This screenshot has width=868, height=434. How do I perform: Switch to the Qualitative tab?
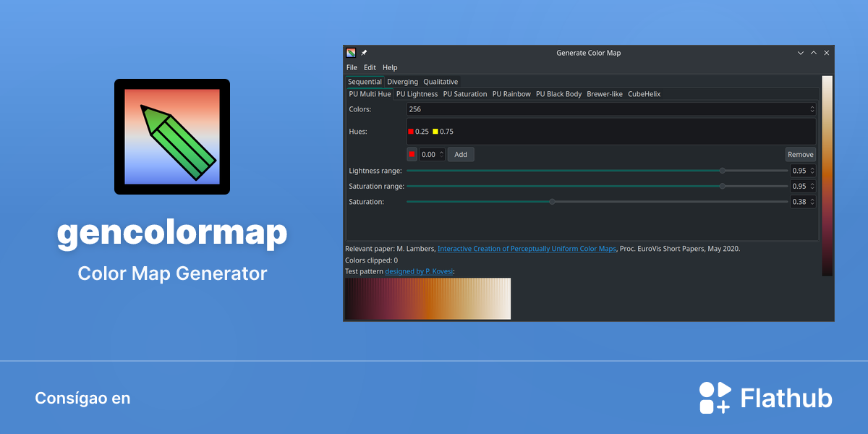[x=441, y=82]
